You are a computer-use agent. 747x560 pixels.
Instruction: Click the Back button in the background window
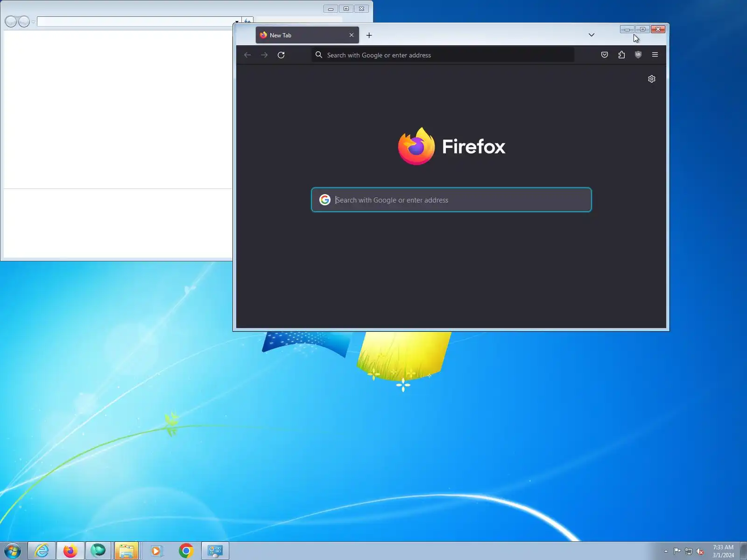[11, 21]
